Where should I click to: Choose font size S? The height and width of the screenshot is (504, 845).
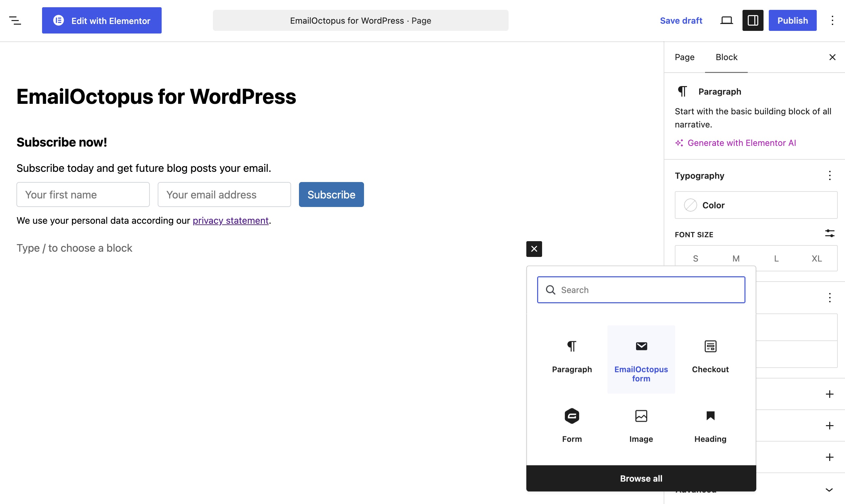tap(695, 259)
